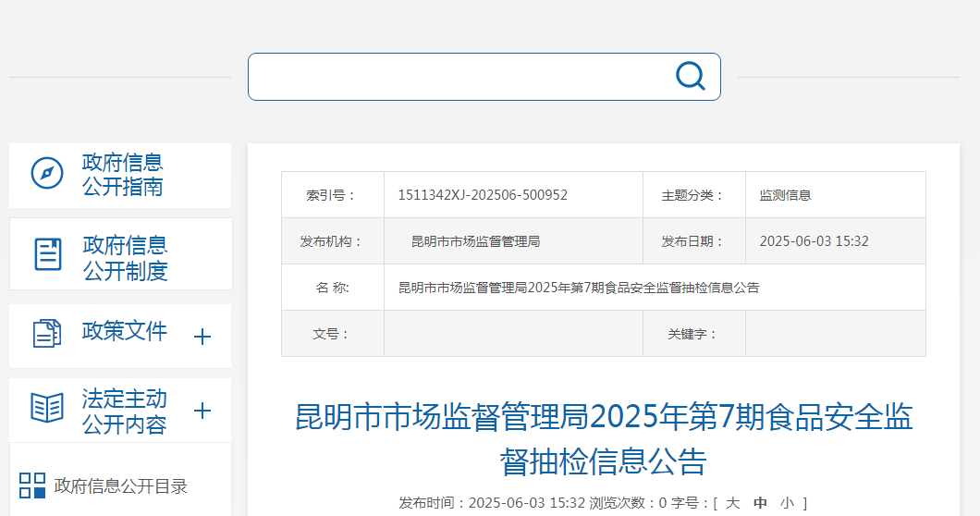Click 昆明市市场监督管理局 in the 发布机构 row

(475, 241)
